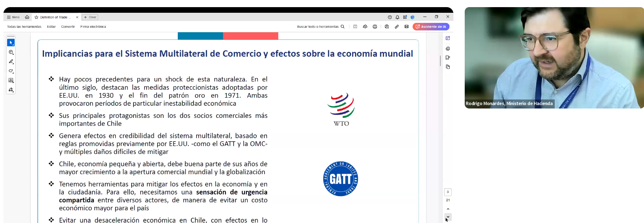Viewport: 644px width, 223px height.
Task: Switch to the Convertir menu
Action: coord(68,27)
